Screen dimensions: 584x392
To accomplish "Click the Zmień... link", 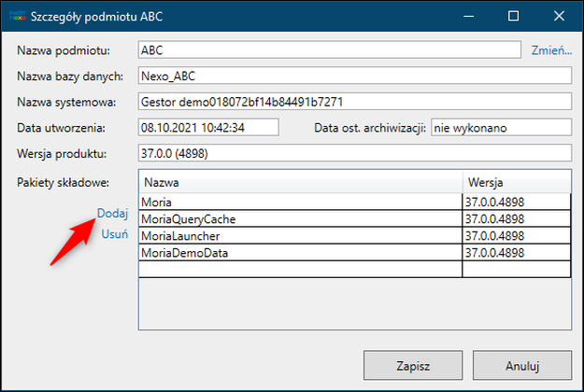I will coord(551,50).
